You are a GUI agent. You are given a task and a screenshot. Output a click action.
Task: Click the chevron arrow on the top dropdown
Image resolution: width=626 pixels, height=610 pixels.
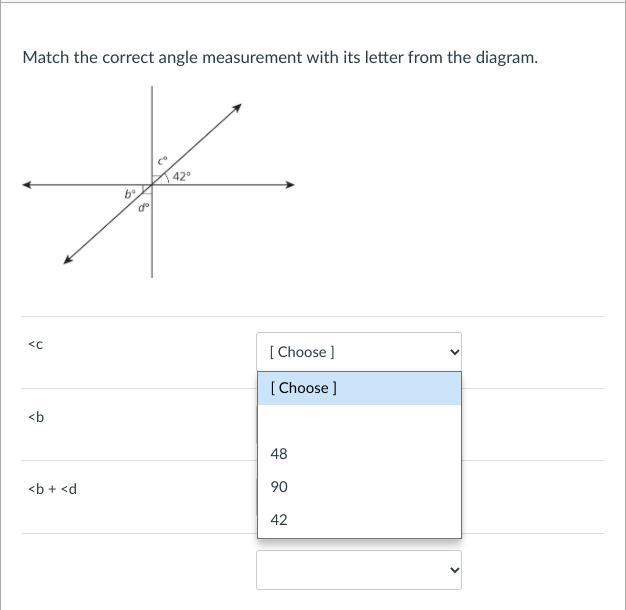(x=454, y=352)
